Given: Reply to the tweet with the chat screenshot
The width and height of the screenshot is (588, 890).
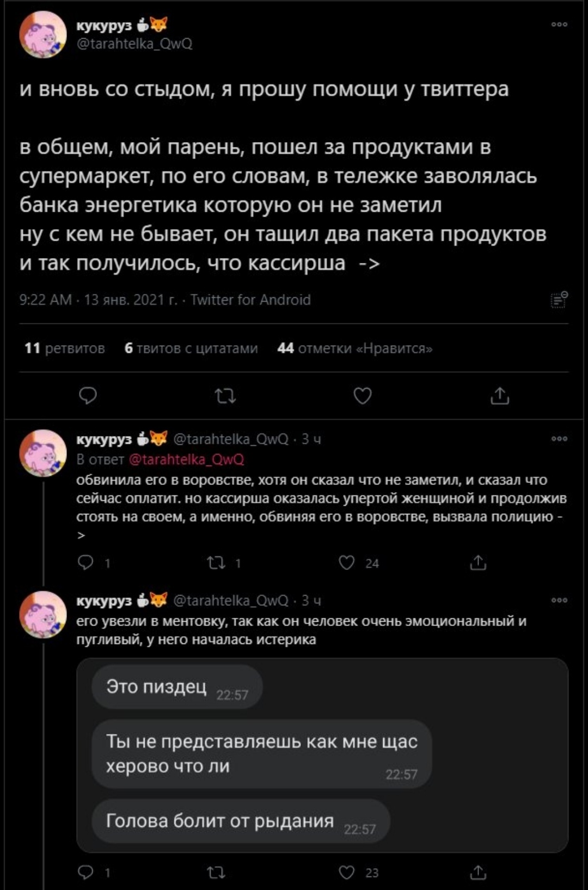Looking at the screenshot, I should click(86, 873).
